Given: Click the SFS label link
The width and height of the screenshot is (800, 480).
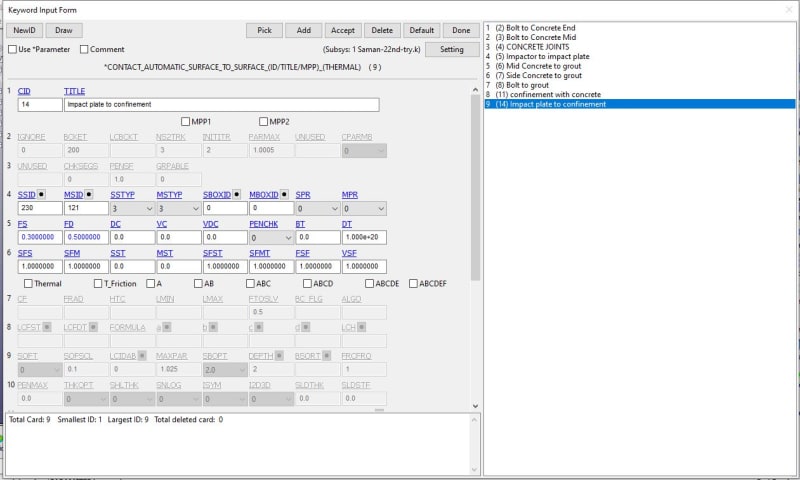Looking at the screenshot, I should tap(25, 253).
